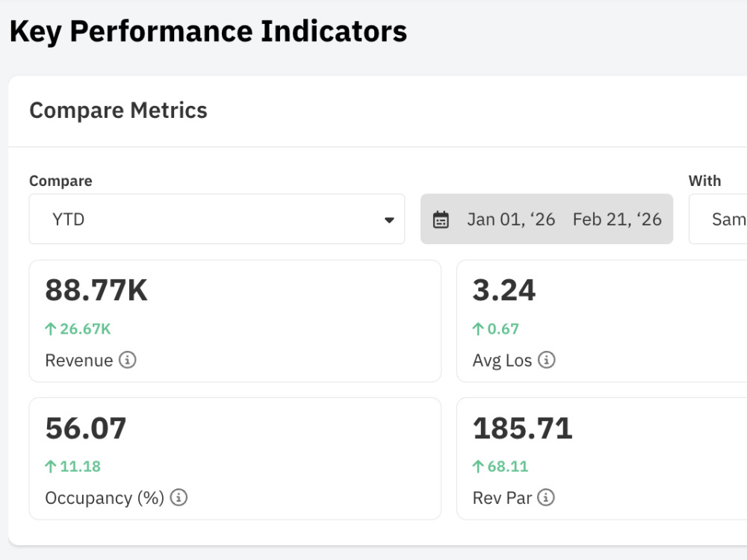Screen dimensions: 747x560
Task: Click the Compare field label
Action: click(x=61, y=181)
